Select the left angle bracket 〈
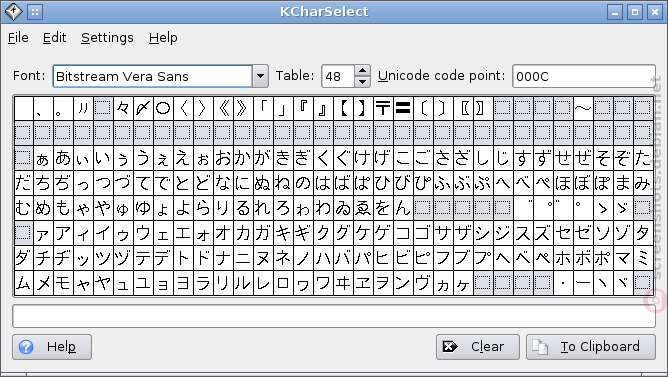668x377 pixels. tap(183, 108)
